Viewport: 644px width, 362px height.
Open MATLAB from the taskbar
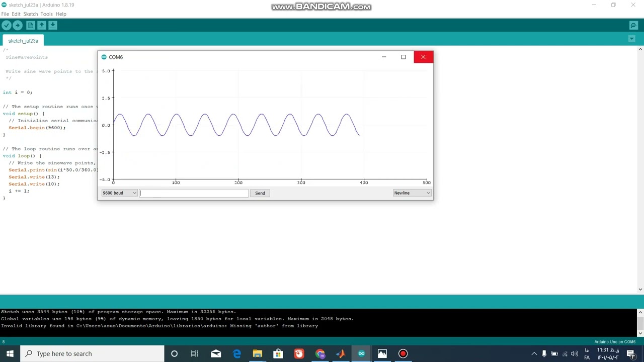tap(341, 354)
